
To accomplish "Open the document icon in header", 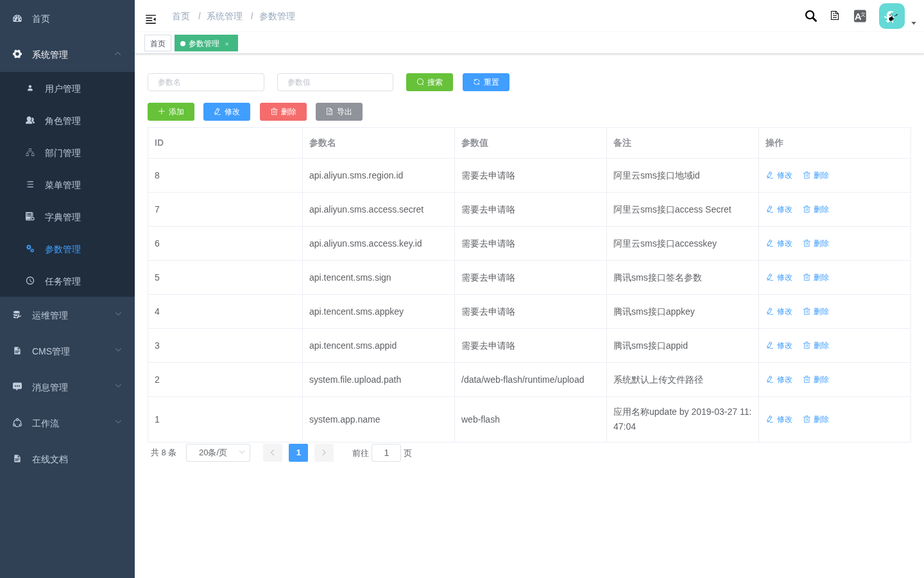I will pos(835,15).
